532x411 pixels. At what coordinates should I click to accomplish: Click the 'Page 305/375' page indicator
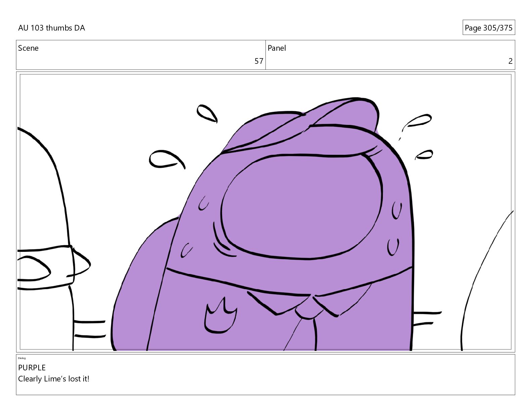point(488,28)
